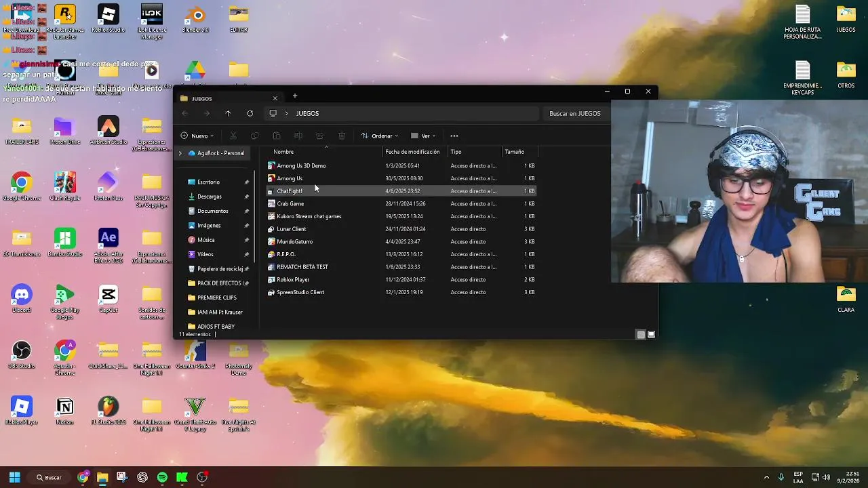
Task: Open the Proton Pass desktop icon
Action: click(108, 187)
